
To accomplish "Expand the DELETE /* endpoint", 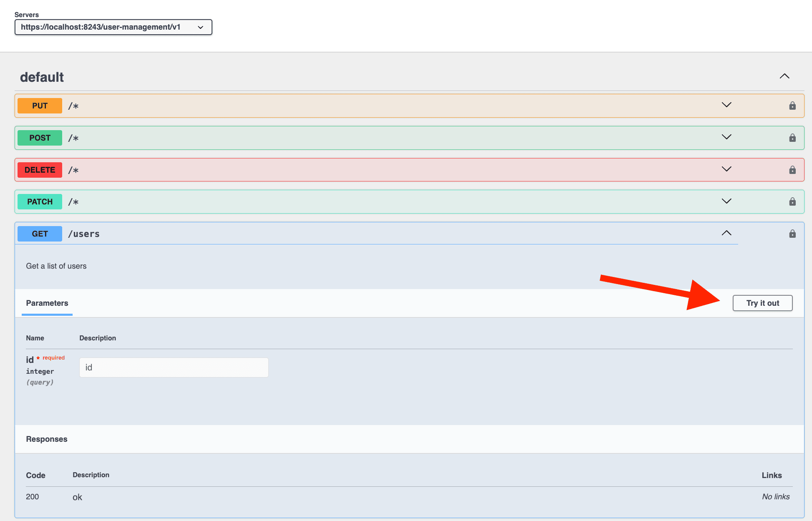I will (x=726, y=169).
